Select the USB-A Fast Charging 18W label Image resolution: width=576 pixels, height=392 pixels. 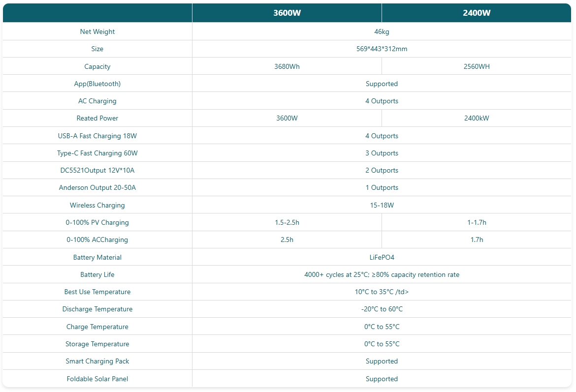[x=97, y=136]
